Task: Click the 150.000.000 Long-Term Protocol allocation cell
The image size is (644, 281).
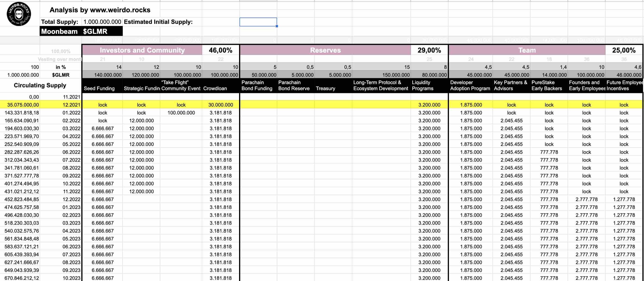Action: (381, 75)
